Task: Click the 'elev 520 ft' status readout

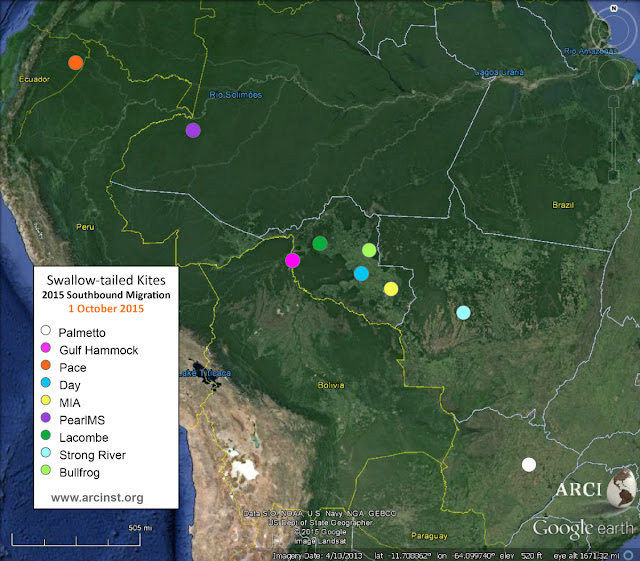Action: click(x=521, y=556)
